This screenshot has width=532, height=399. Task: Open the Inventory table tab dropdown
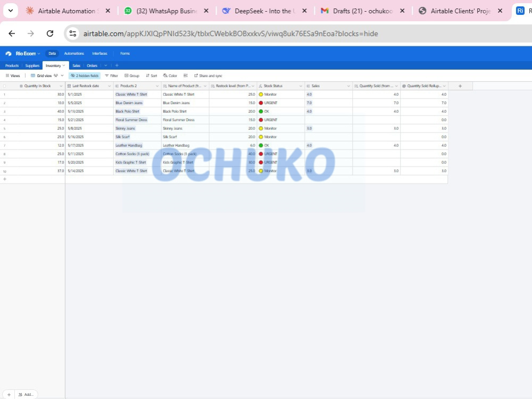tap(64, 65)
